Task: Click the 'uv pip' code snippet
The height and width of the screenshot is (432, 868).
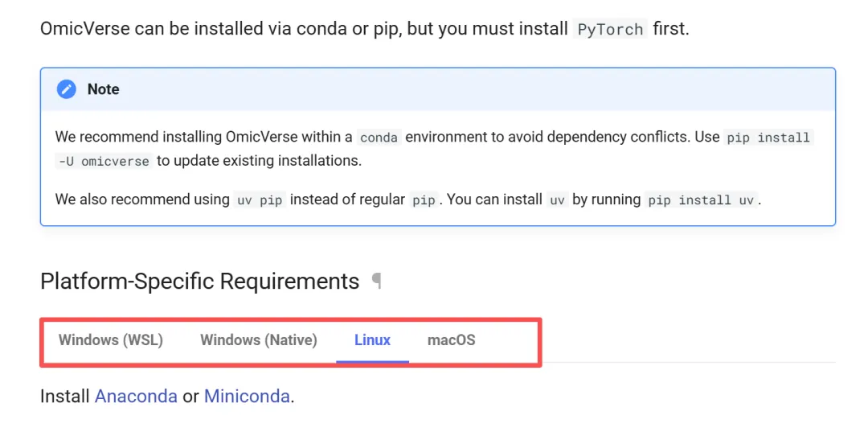Action: click(x=260, y=200)
